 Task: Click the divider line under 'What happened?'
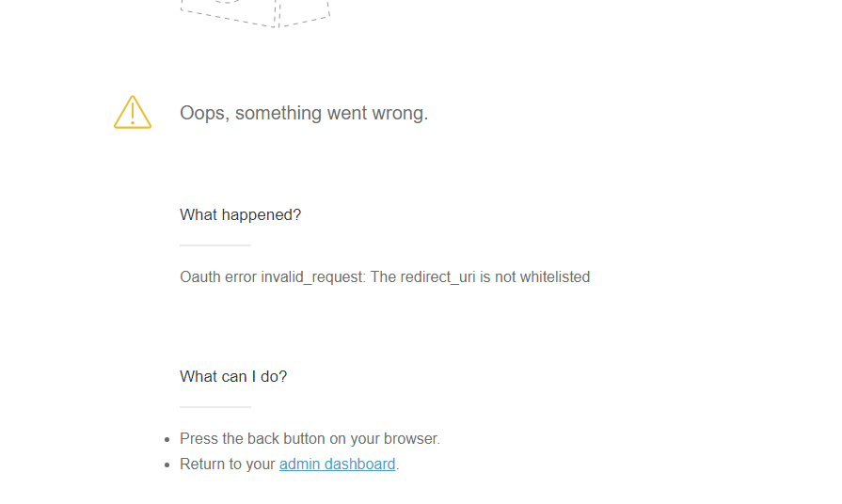(215, 245)
